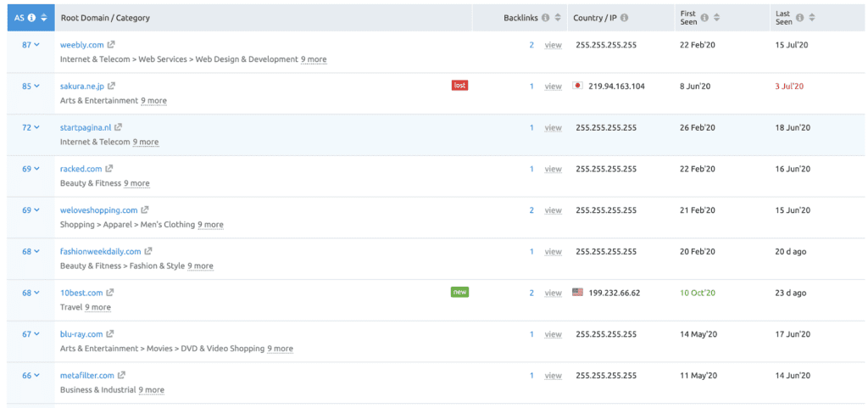Open metafilter.com external link icon
Screen dimensions: 868x408
pyautogui.click(x=121, y=375)
